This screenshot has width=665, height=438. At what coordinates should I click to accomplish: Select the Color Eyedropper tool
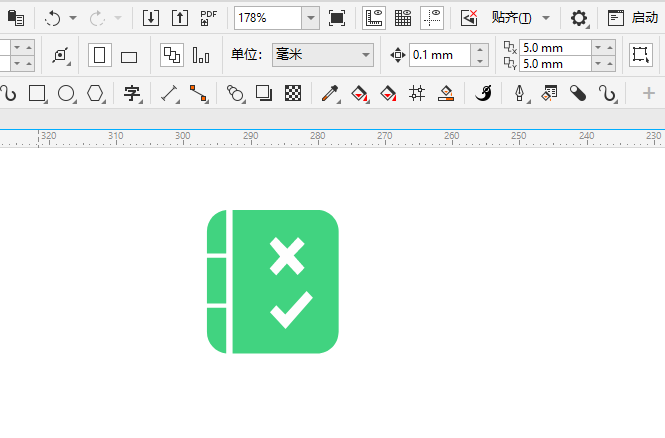click(330, 93)
